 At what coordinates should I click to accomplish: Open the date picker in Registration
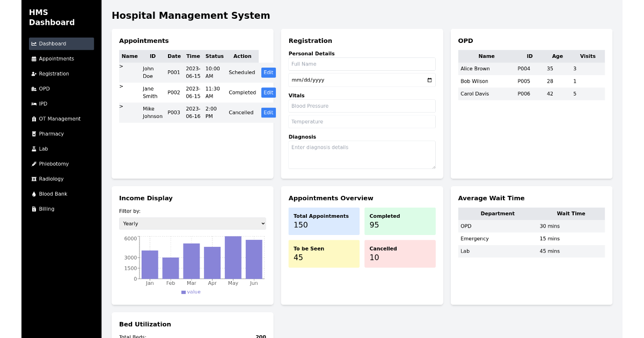(429, 79)
